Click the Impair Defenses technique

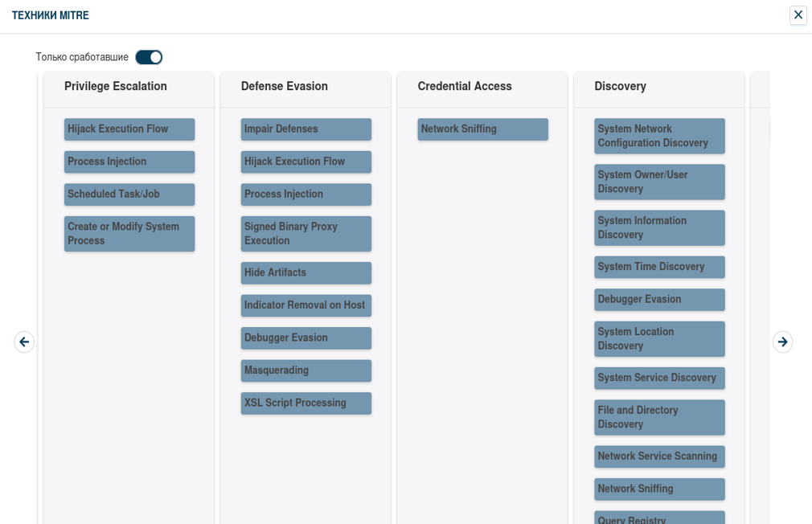point(306,129)
